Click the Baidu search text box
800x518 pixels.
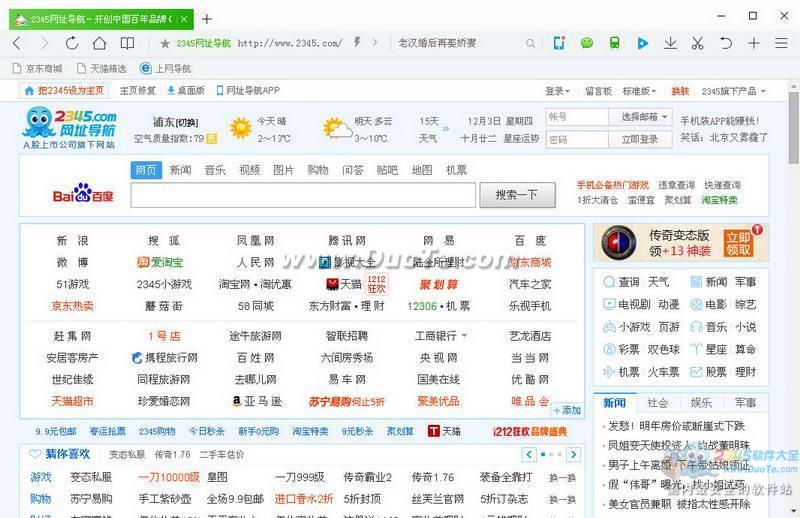[x=303, y=195]
